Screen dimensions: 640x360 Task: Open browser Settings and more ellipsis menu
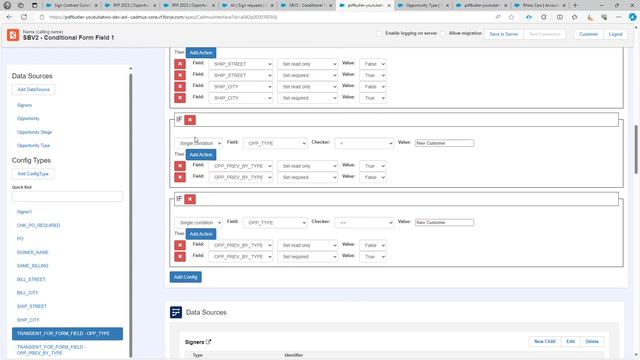tap(618, 17)
